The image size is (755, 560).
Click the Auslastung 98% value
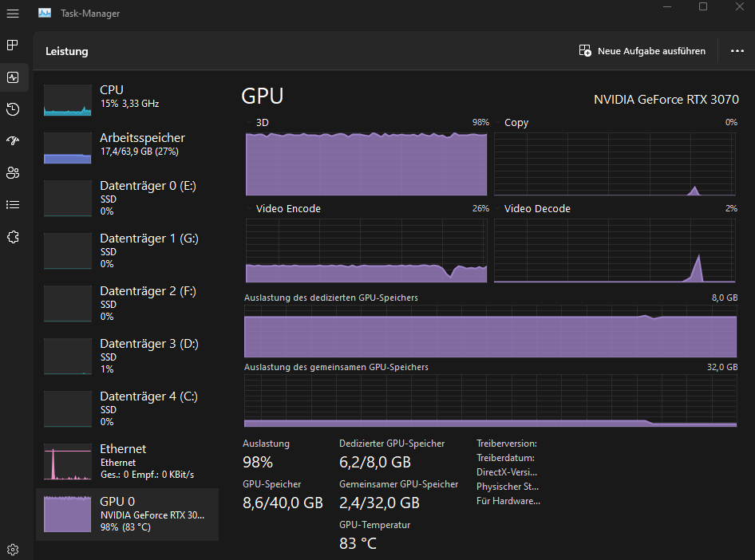(258, 463)
